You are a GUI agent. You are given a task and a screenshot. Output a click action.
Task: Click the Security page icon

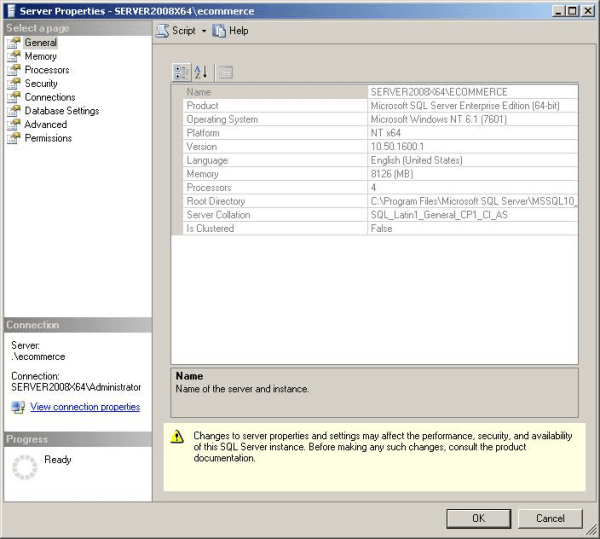pos(14,84)
